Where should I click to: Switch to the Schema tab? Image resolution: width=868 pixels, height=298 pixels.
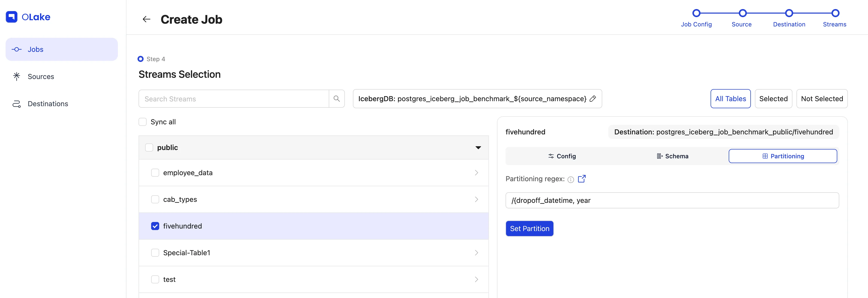[x=672, y=156]
